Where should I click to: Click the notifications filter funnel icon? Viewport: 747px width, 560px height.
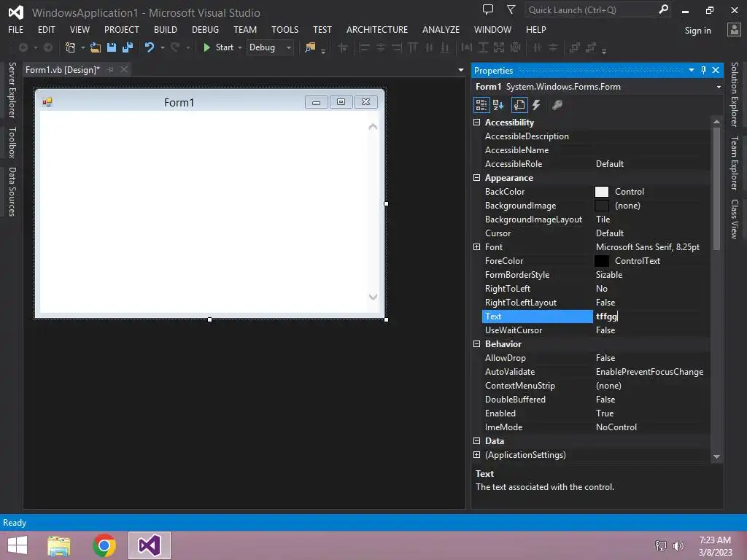coord(511,9)
